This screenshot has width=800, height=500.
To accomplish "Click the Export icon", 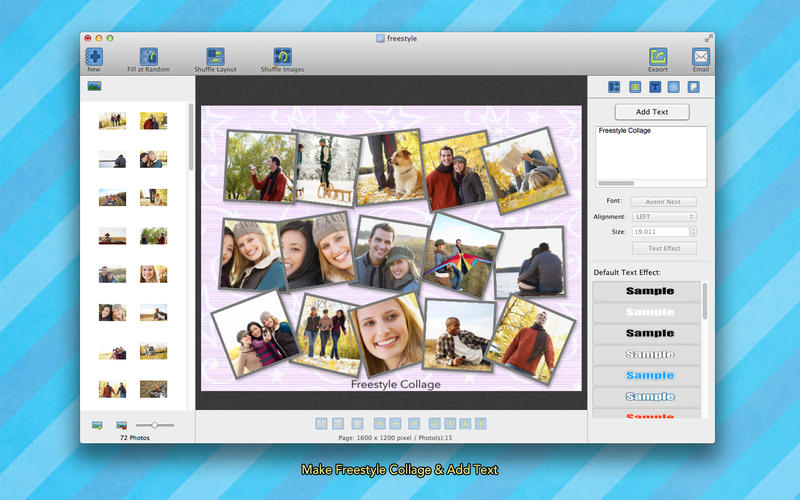I will point(657,56).
